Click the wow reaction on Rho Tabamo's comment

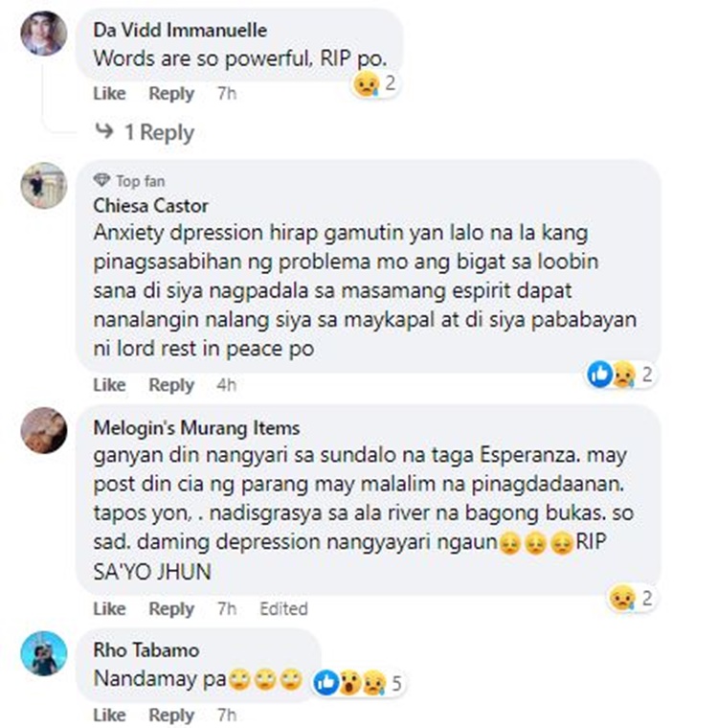click(x=349, y=683)
